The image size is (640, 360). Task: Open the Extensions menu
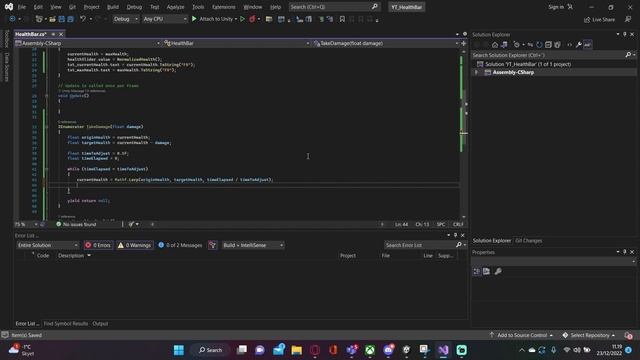223,7
